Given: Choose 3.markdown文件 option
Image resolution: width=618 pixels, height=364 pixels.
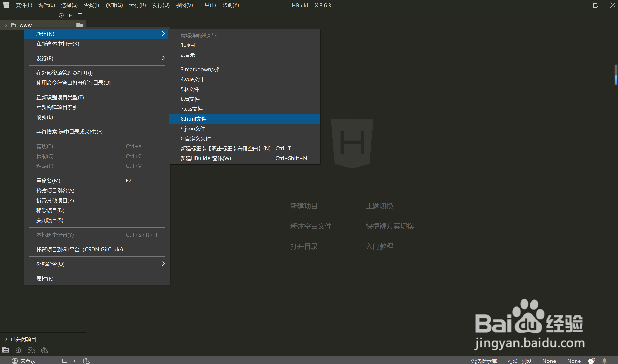Looking at the screenshot, I should click(244, 69).
